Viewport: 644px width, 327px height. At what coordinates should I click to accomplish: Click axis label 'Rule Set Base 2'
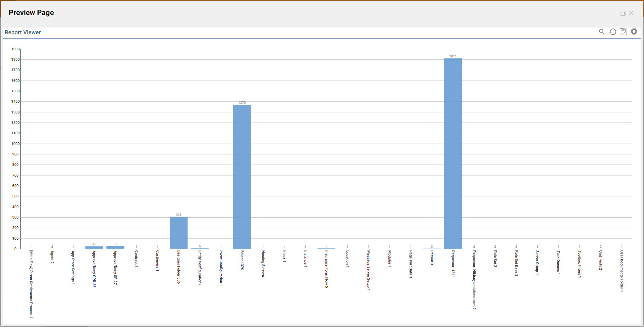(x=517, y=264)
